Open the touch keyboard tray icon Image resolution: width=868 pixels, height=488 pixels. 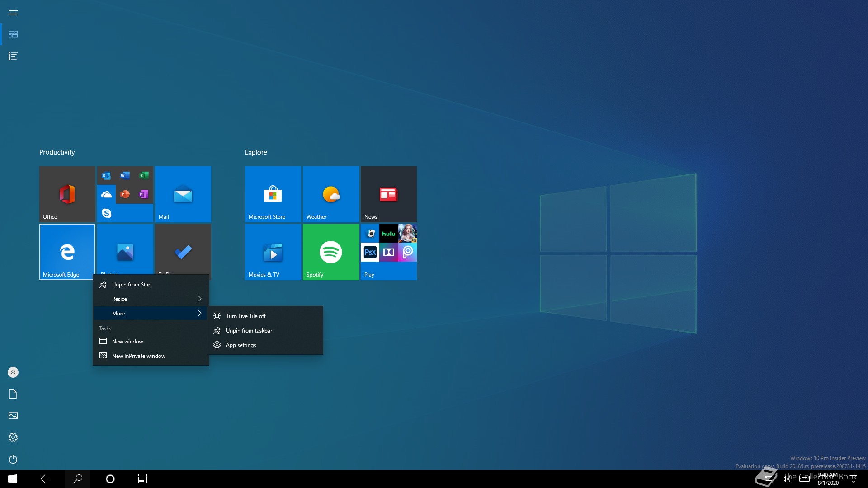[x=805, y=479]
